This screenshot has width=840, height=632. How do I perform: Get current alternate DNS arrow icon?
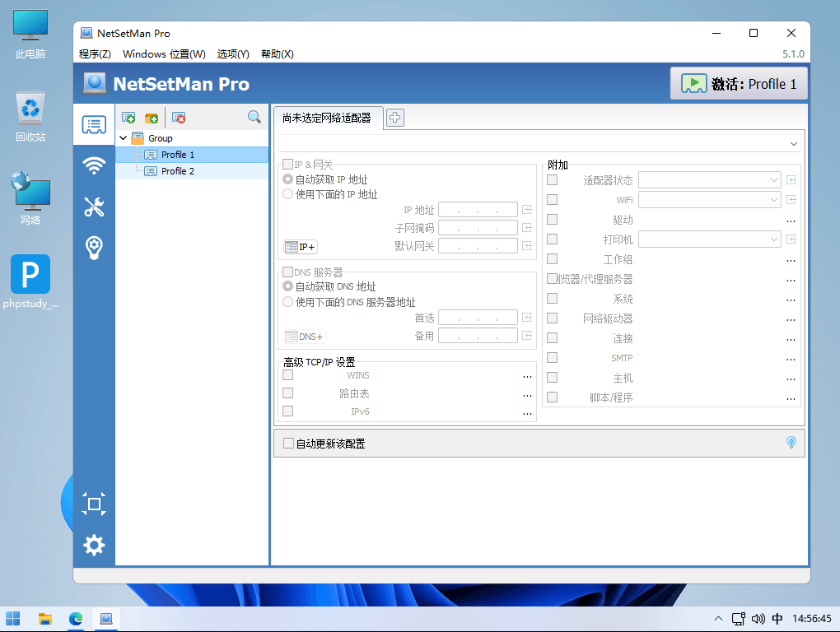(x=527, y=336)
